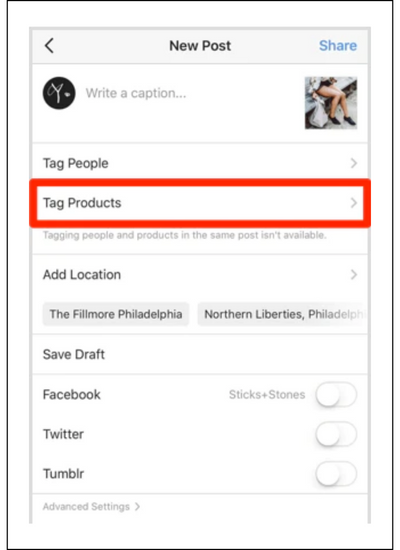Screen dimensions: 400x550
Task: Open the Advanced Settings chevron
Action: click(x=138, y=507)
